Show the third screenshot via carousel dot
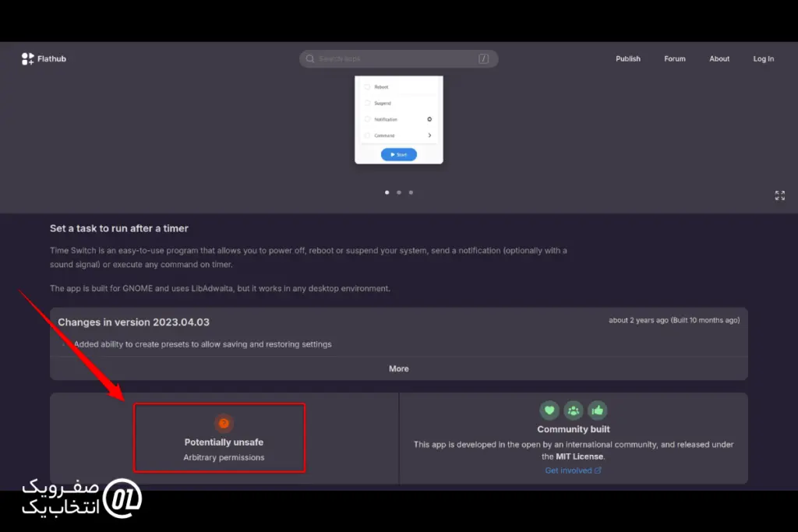 pyautogui.click(x=411, y=192)
